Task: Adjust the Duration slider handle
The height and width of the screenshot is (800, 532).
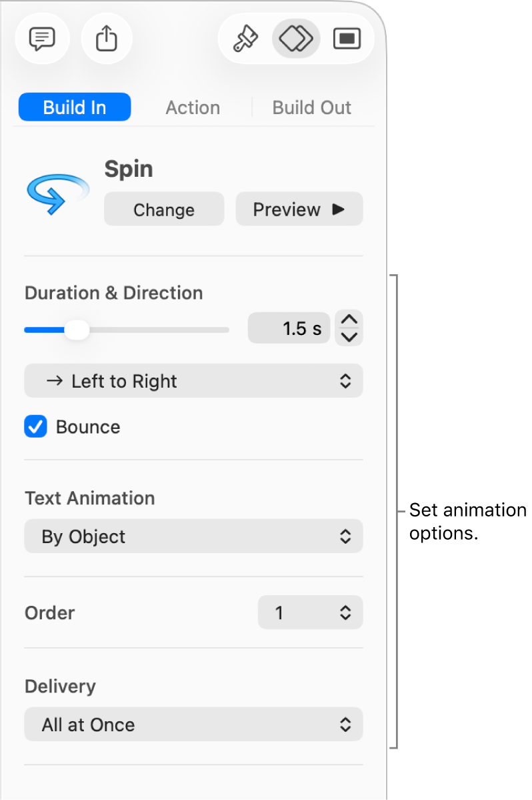Action: [x=77, y=329]
